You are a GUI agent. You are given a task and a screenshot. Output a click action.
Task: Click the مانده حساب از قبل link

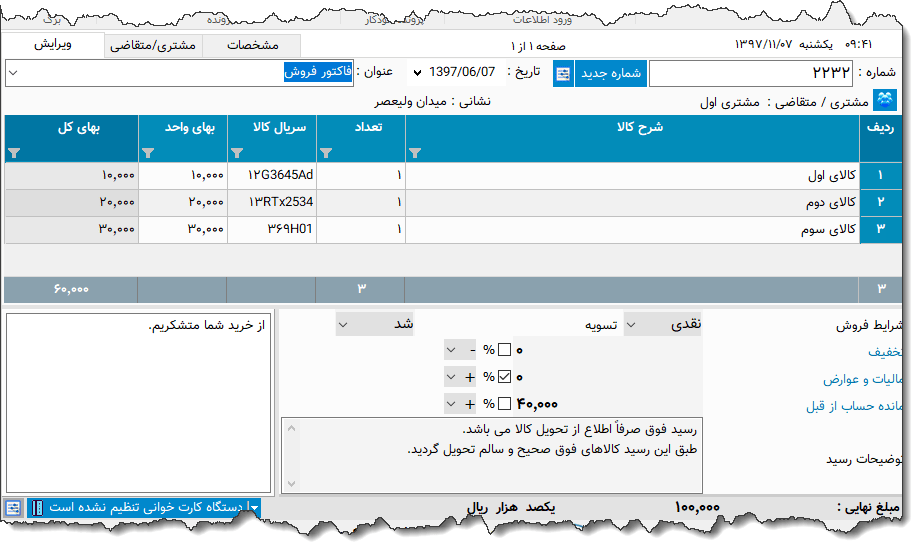click(x=853, y=406)
